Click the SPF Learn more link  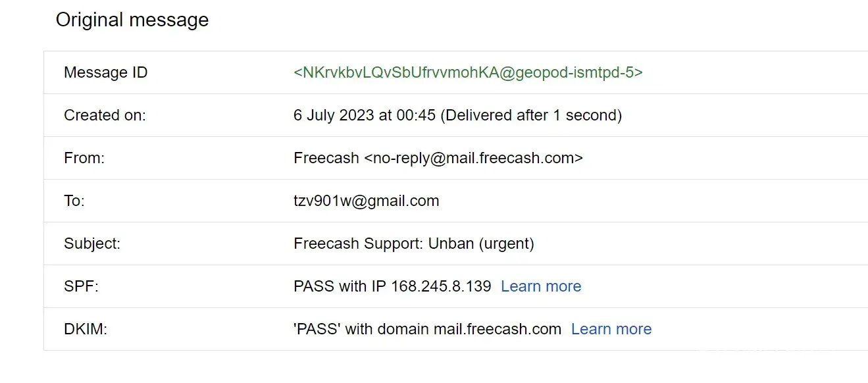coord(540,286)
